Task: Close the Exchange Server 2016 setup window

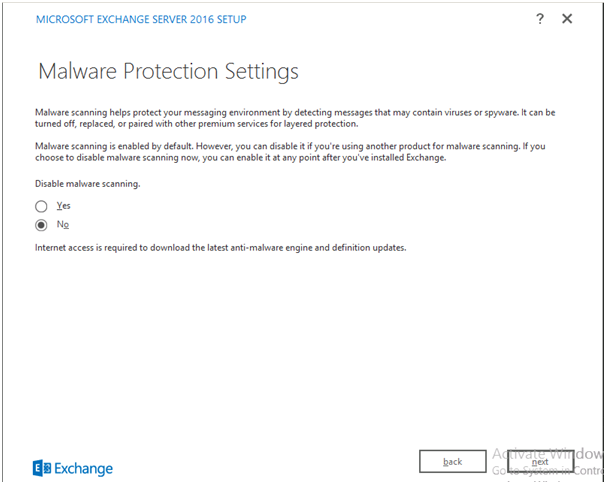Action: pyautogui.click(x=567, y=19)
